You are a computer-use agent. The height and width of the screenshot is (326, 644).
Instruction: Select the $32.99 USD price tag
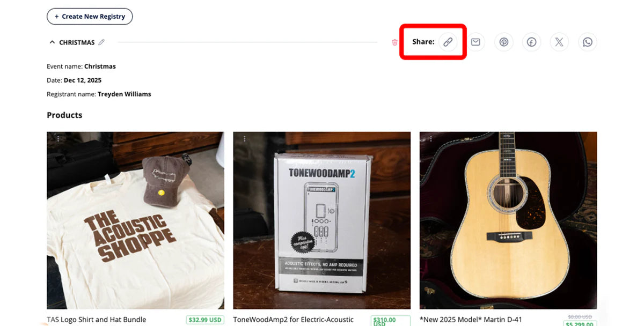pos(205,320)
